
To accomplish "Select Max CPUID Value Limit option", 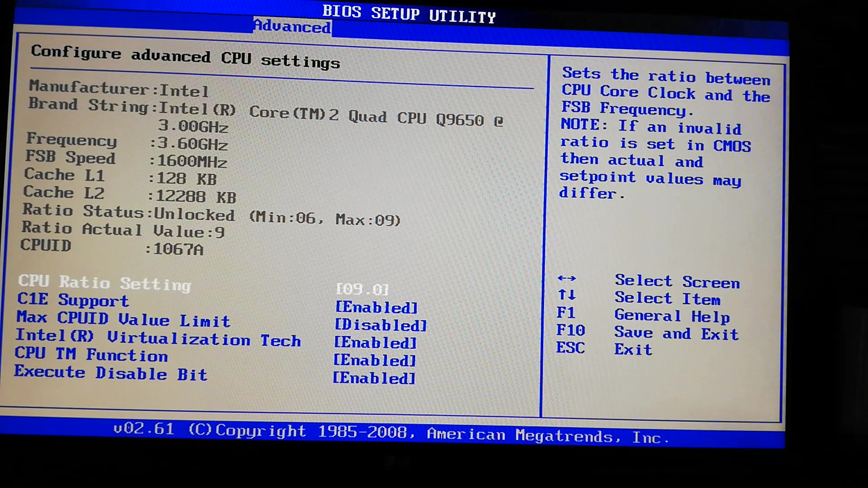I will coord(123,319).
